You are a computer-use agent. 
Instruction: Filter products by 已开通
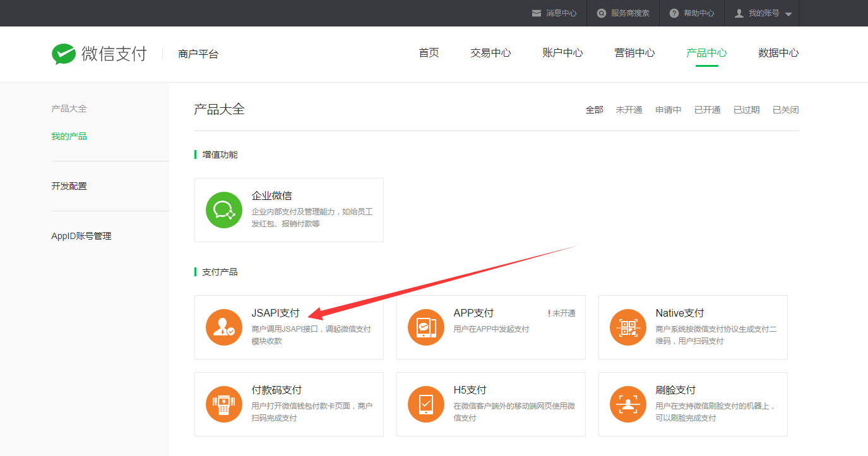707,110
